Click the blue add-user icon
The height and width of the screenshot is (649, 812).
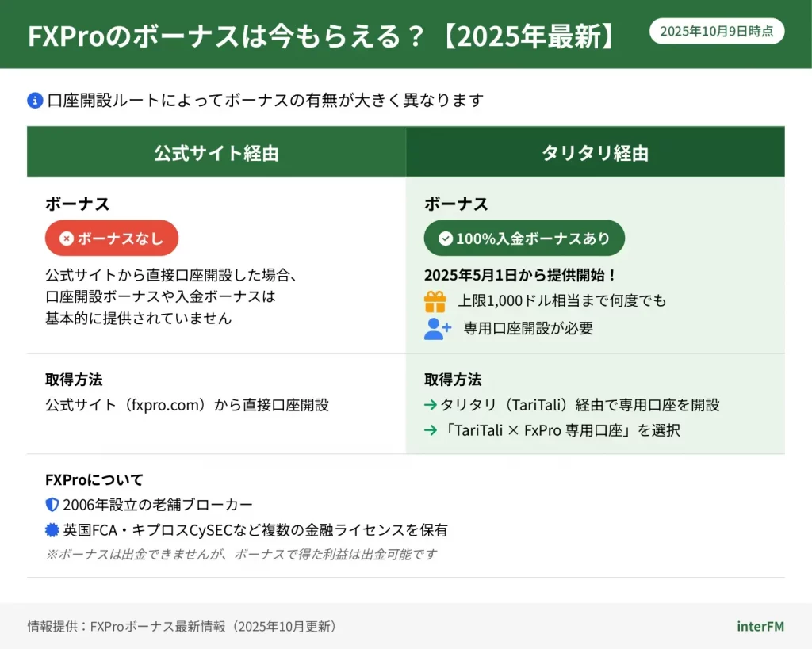[437, 329]
